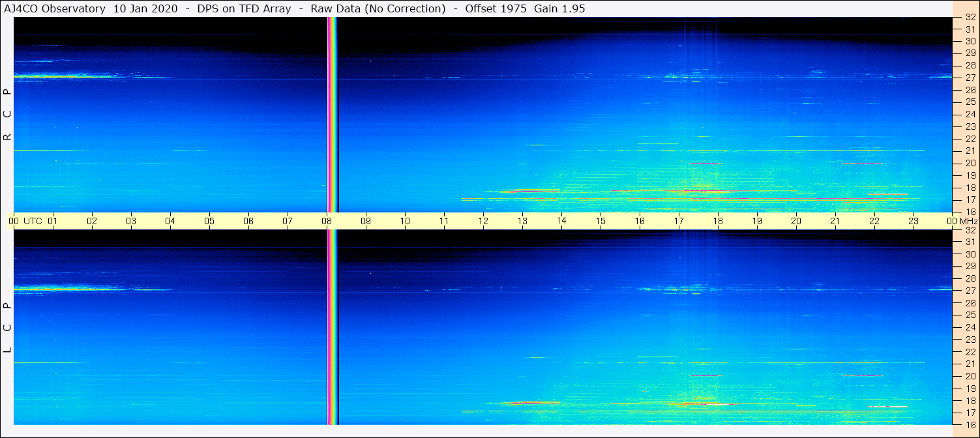Click the 01 hour mark on time axis
Screen dimensions: 980x438
[53, 221]
